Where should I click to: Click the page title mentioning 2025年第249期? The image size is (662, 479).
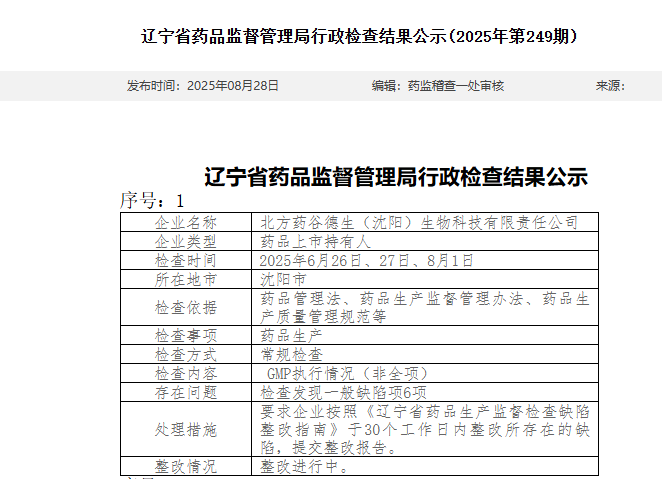pyautogui.click(x=358, y=37)
